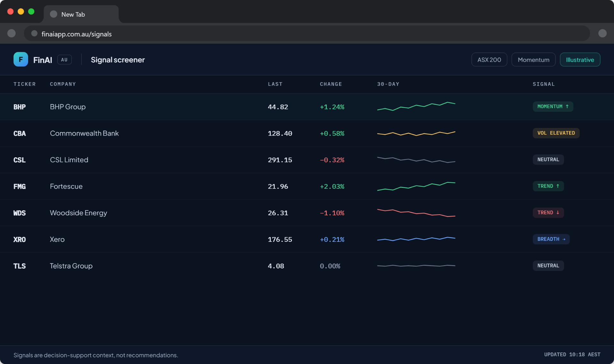View Xero 30-day sparkline

tap(416, 239)
